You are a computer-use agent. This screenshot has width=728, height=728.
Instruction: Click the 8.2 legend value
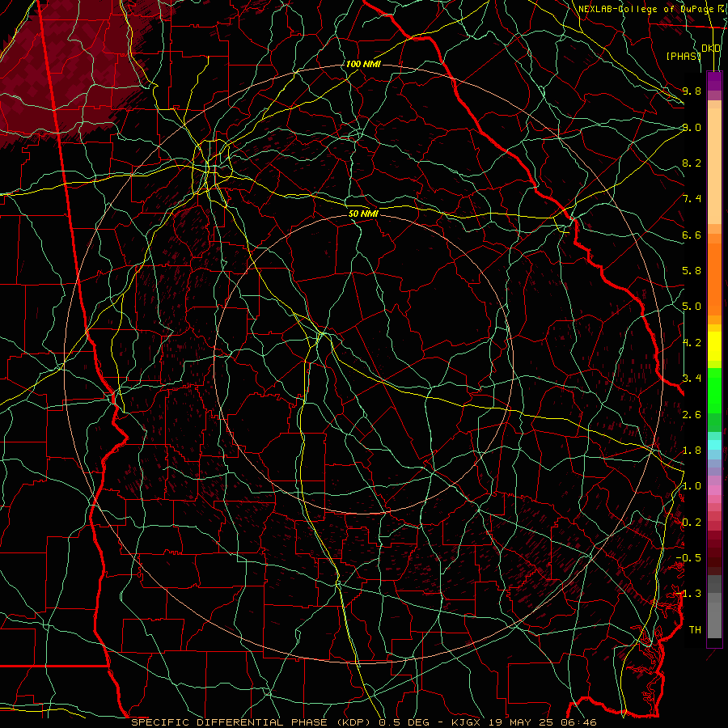coord(692,163)
